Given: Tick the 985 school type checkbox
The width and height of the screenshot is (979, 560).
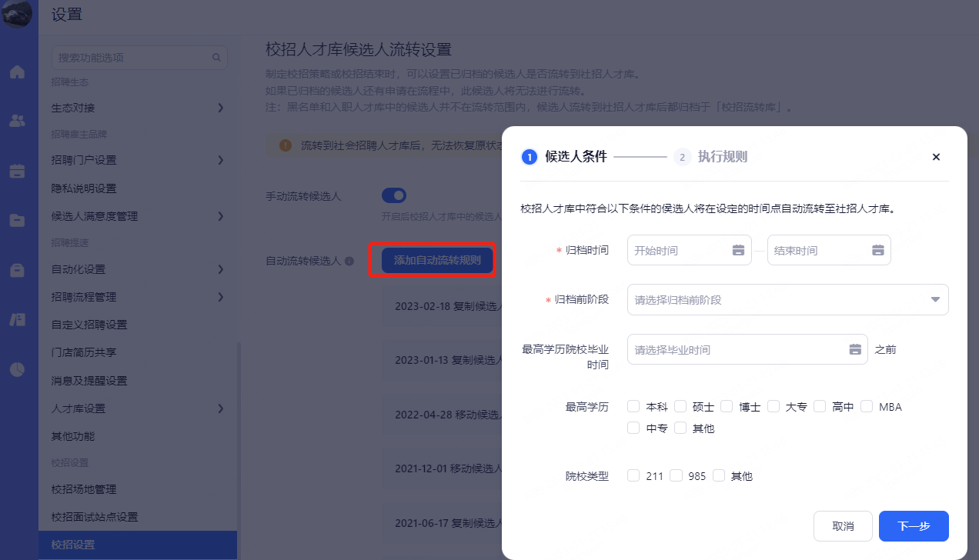Looking at the screenshot, I should pyautogui.click(x=676, y=476).
